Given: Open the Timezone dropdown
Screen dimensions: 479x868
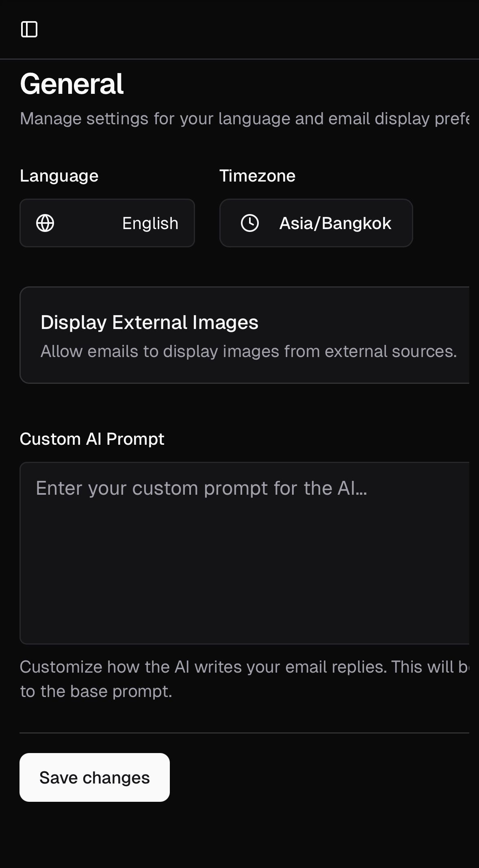Looking at the screenshot, I should pos(316,223).
